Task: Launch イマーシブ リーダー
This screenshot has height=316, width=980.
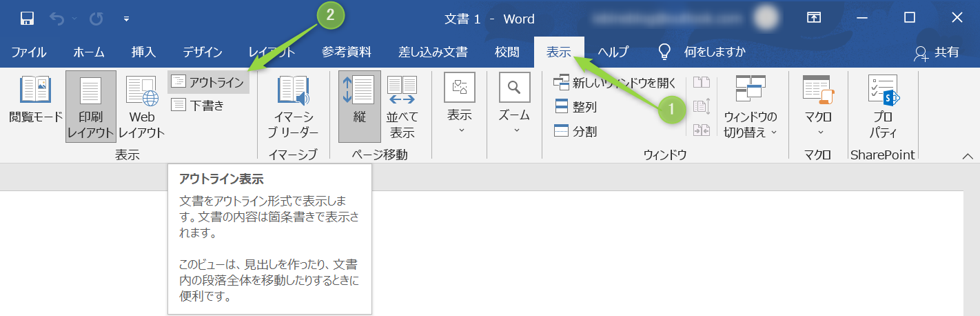Action: click(292, 107)
